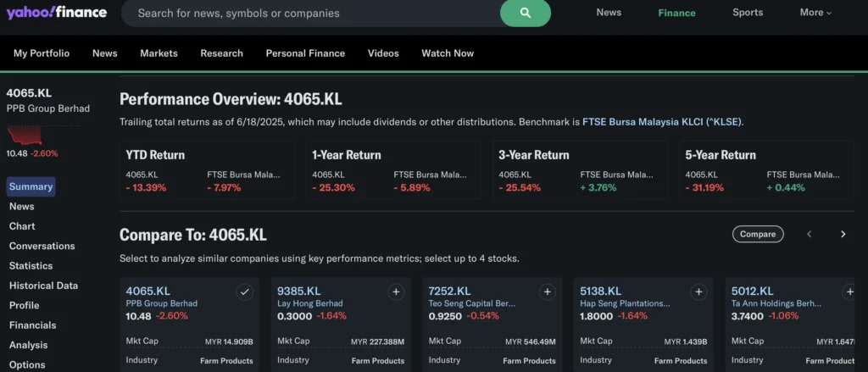Open the 5012.KL ticker link

tap(752, 291)
